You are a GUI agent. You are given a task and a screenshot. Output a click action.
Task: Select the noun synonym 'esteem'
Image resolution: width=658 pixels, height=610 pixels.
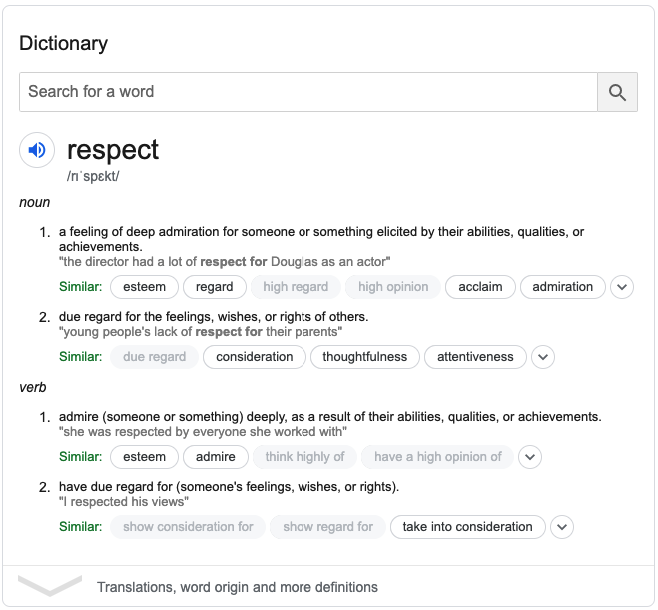coord(144,287)
